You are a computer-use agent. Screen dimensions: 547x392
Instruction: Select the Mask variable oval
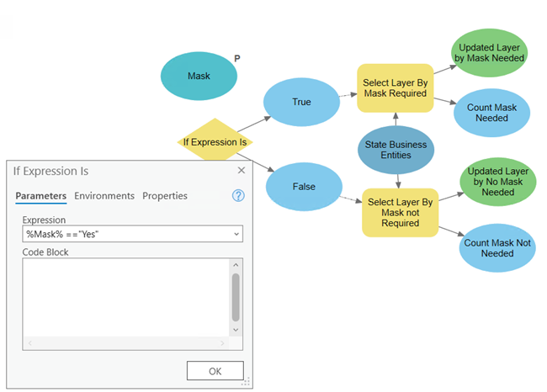199,76
